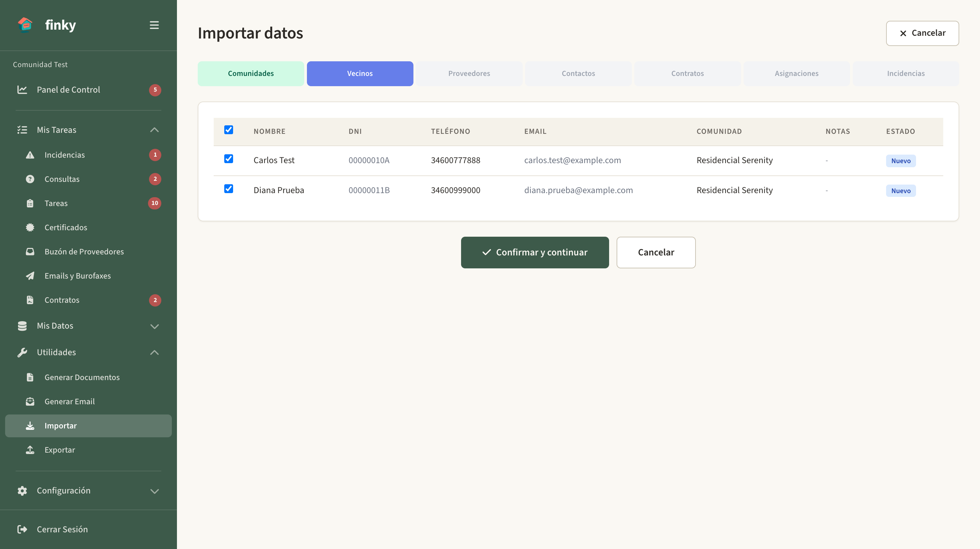Click the finky house logo icon
The width and height of the screenshot is (980, 549).
tap(25, 25)
